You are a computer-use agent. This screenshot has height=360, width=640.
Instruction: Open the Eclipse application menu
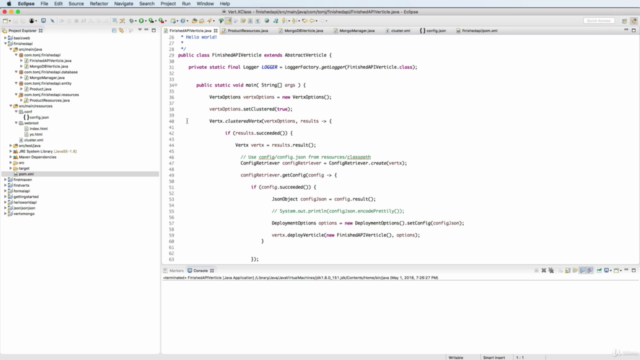tap(26, 4)
